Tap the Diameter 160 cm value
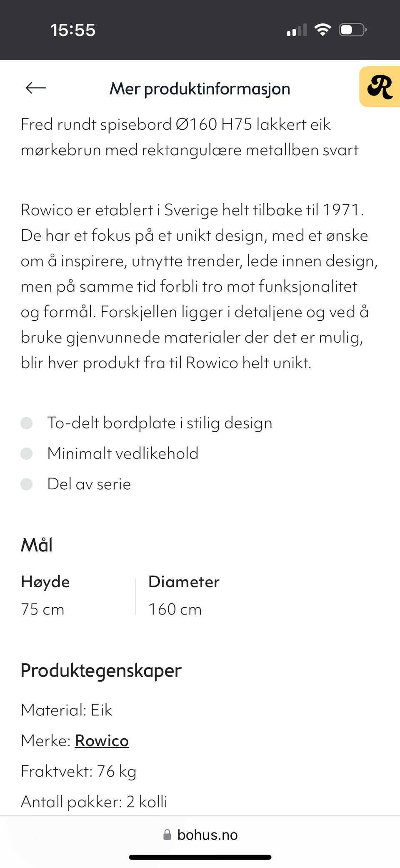 [175, 609]
